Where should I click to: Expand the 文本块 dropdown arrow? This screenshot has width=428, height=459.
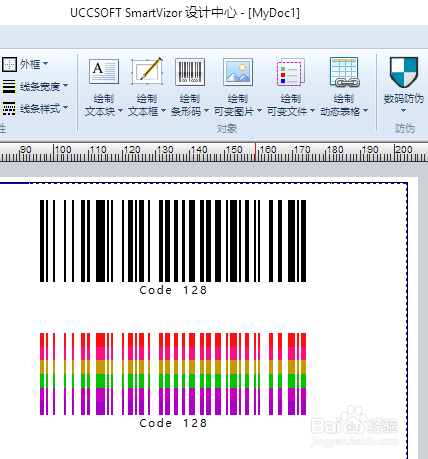[120, 110]
